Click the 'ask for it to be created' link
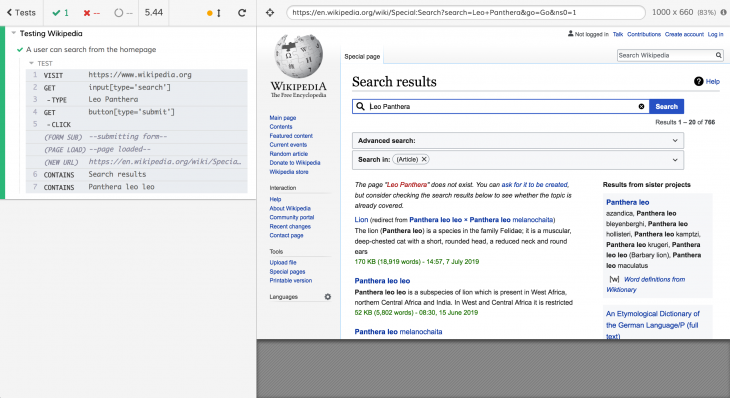Image resolution: width=730 pixels, height=398 pixels. coord(535,185)
